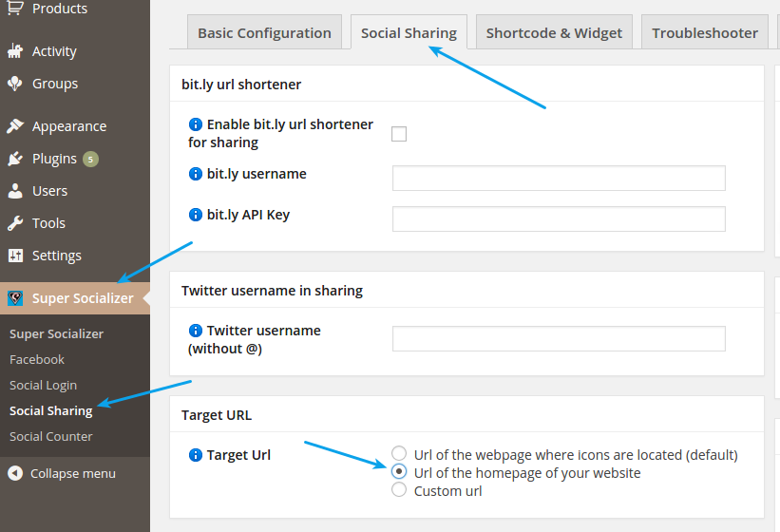Enable the bit.ly url shortener checkbox
780x532 pixels.
click(x=399, y=134)
